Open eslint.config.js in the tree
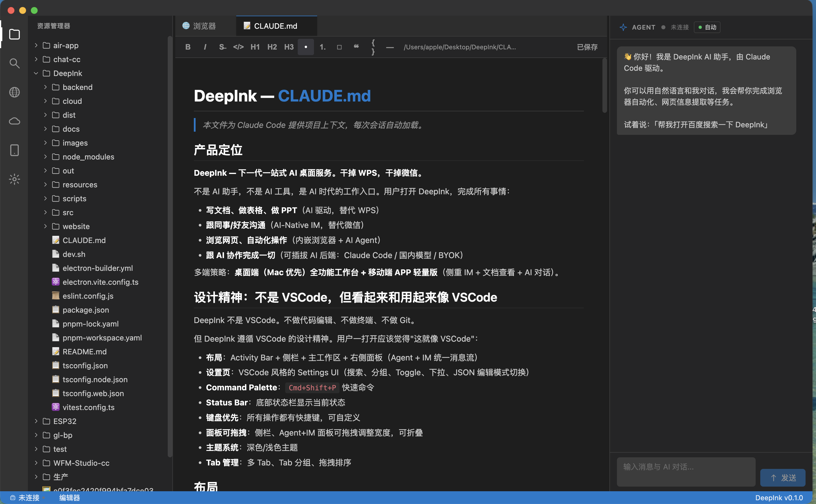 (88, 296)
